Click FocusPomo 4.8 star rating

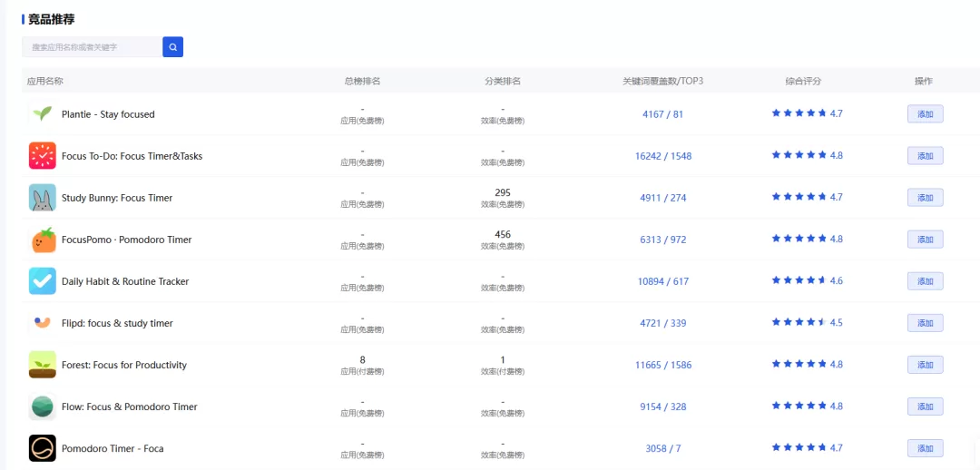808,239
